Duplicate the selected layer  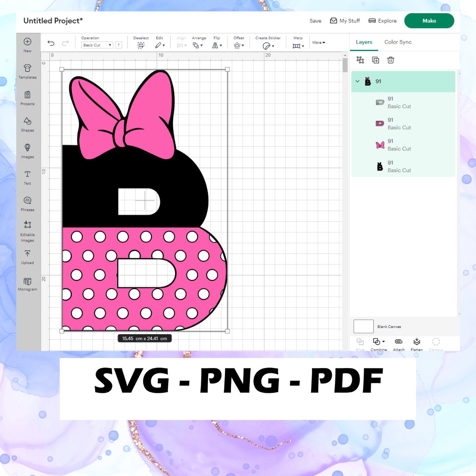coord(376,60)
